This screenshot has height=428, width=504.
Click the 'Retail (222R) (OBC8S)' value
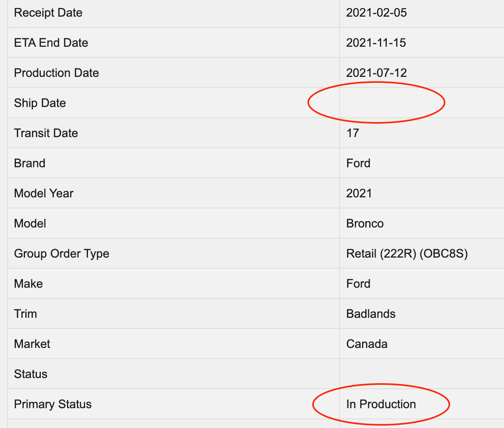(407, 254)
